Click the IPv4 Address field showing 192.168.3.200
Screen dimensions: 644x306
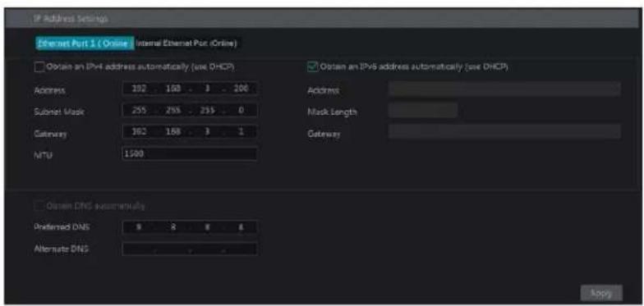tap(190, 89)
